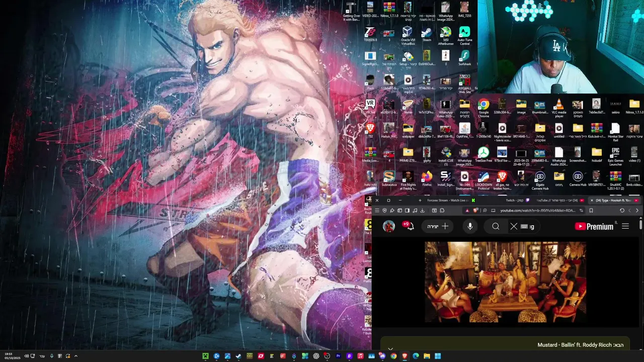Open Google Chrome desktop shortcut
The height and width of the screenshot is (362, 644).
(484, 108)
